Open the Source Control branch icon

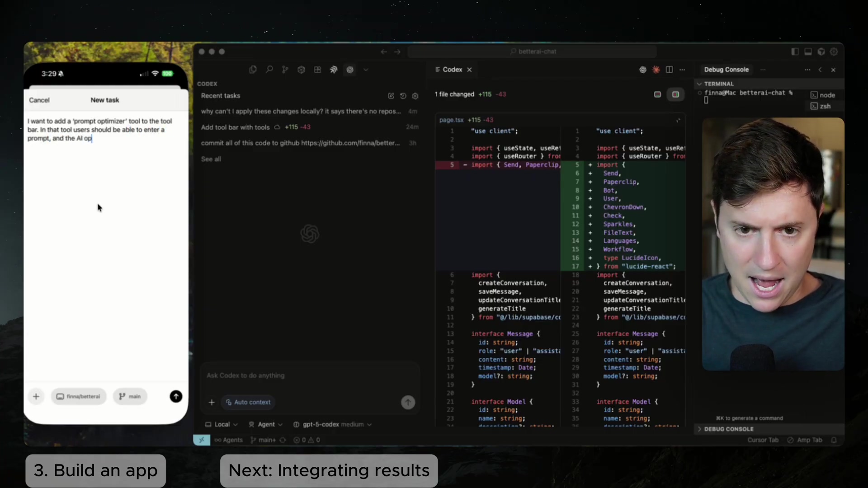click(285, 70)
